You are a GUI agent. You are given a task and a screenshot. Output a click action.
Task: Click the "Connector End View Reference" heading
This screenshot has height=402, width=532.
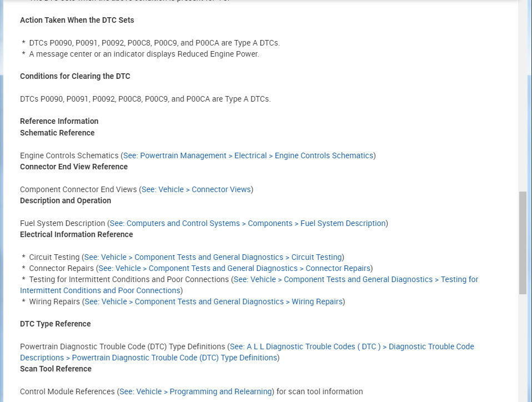click(x=74, y=167)
